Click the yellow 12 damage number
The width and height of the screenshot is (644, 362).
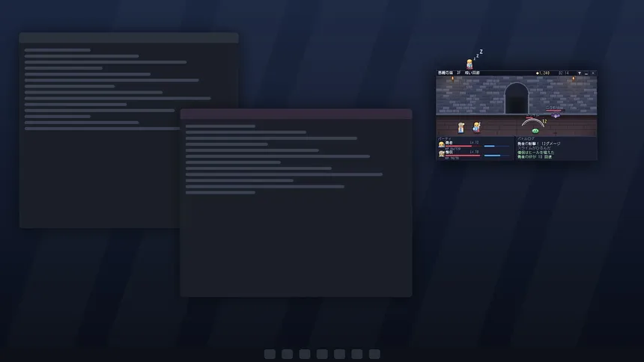click(x=544, y=121)
